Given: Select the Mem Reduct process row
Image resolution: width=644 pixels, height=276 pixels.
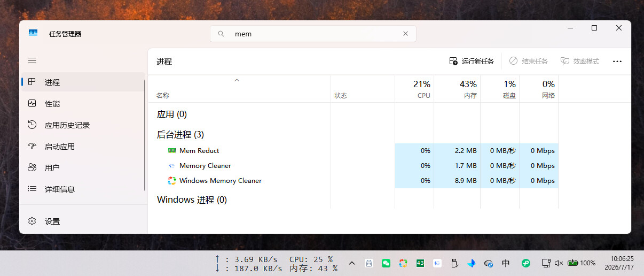Looking at the screenshot, I should (353, 150).
